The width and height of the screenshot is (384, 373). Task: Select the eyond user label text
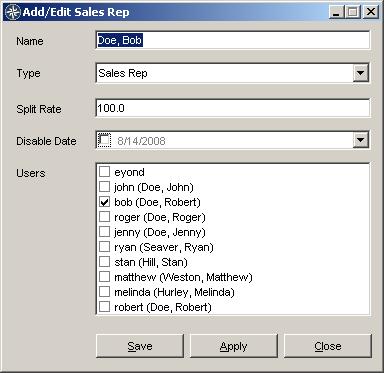point(129,172)
